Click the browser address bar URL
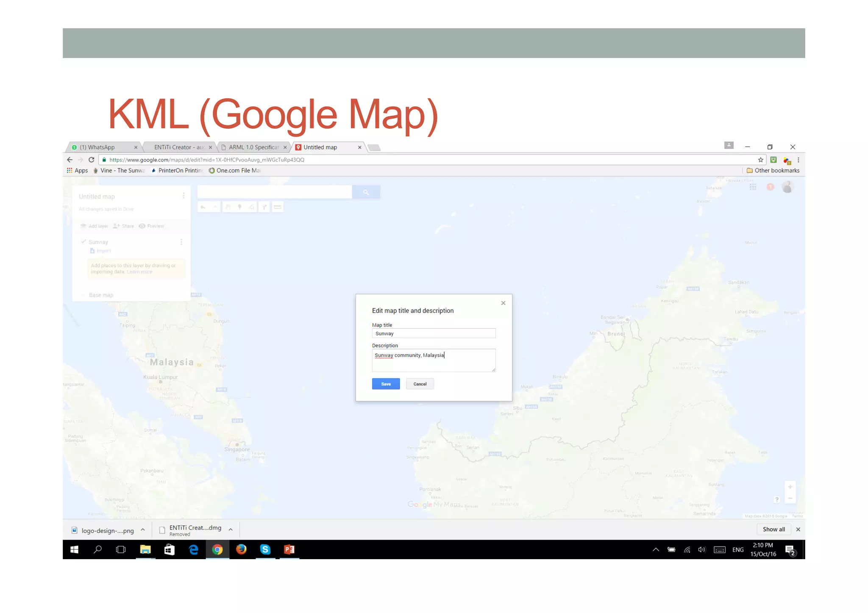Screen dimensions: 868x613 (207, 160)
